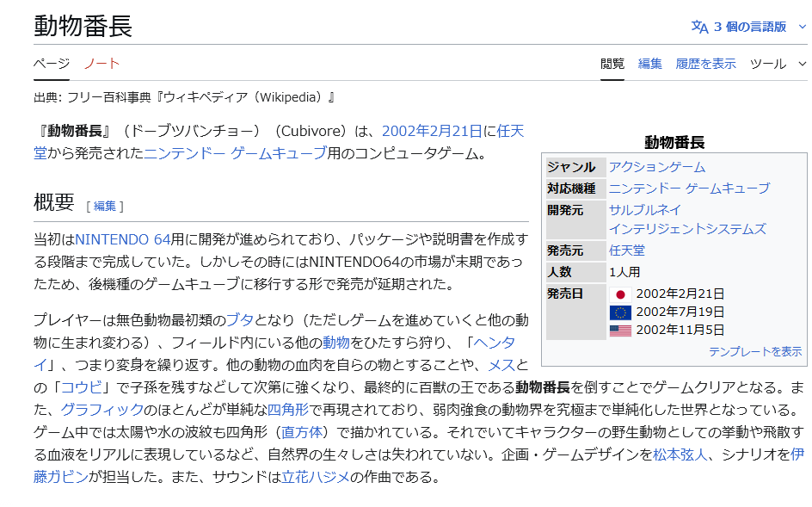
Task: Edit the 概要 section
Action: coord(105,206)
